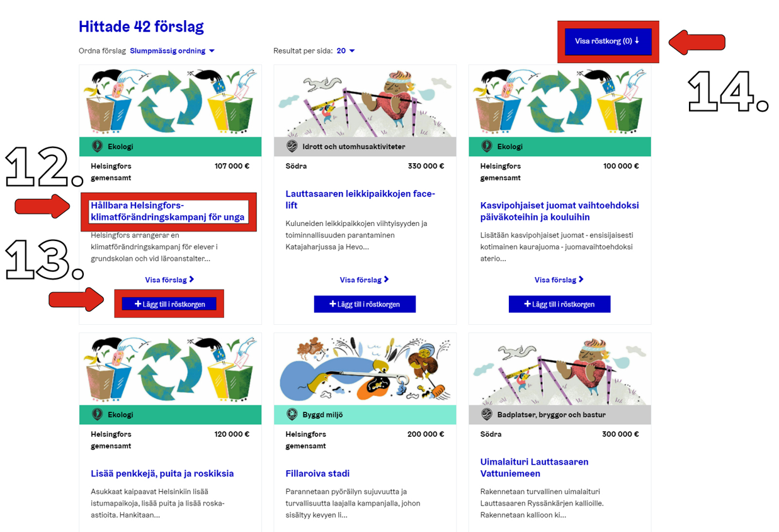This screenshot has height=532, width=779.
Task: Add Hållbara Helsingfors proposal to röstkorgen
Action: pyautogui.click(x=169, y=304)
